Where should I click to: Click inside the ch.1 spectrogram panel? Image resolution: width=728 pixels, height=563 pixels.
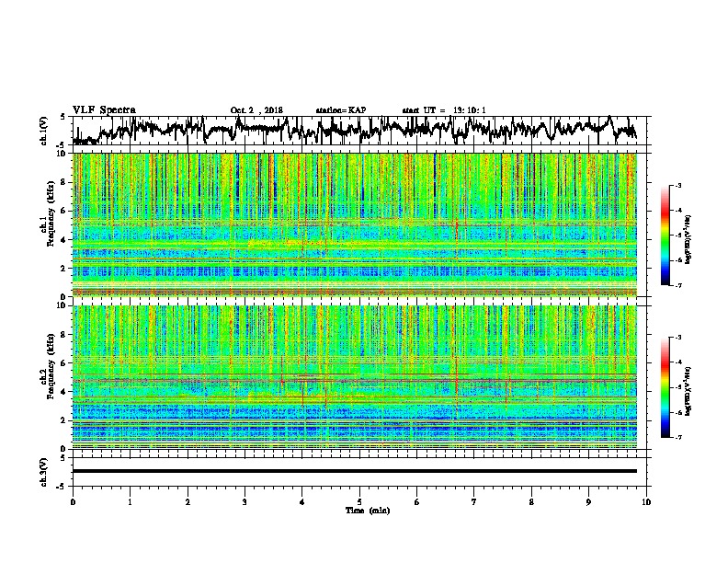tap(355, 224)
